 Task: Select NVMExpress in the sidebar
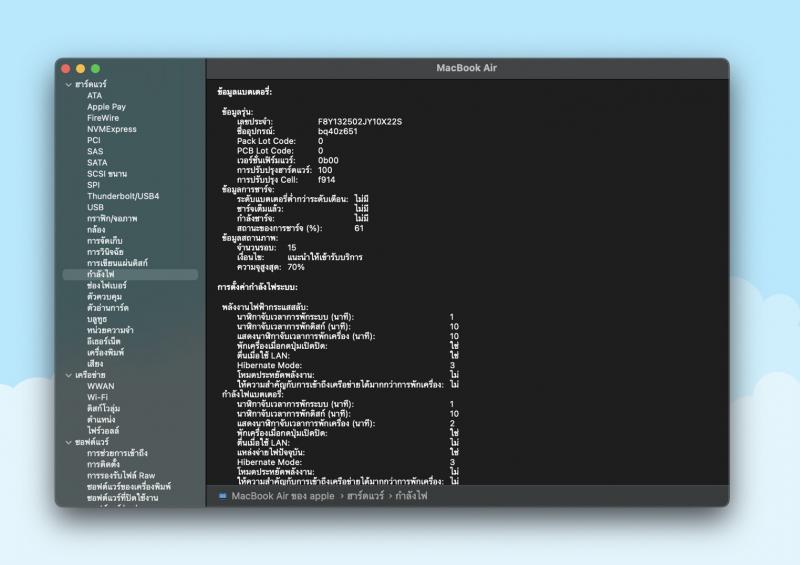112,129
